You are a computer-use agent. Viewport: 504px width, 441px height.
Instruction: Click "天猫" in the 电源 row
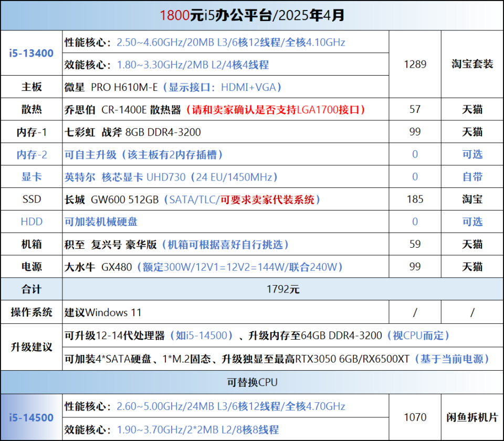472,267
